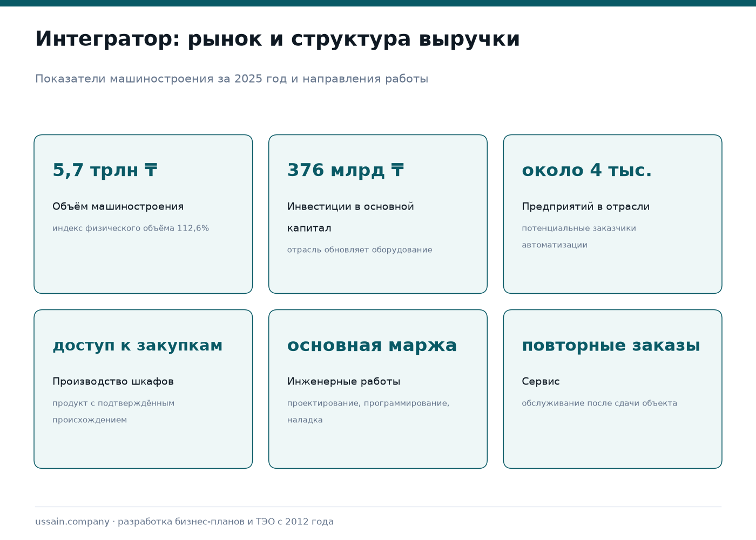756x540 pixels.
Task: Click the "5,7 трлн ₸" figure
Action: click(105, 170)
